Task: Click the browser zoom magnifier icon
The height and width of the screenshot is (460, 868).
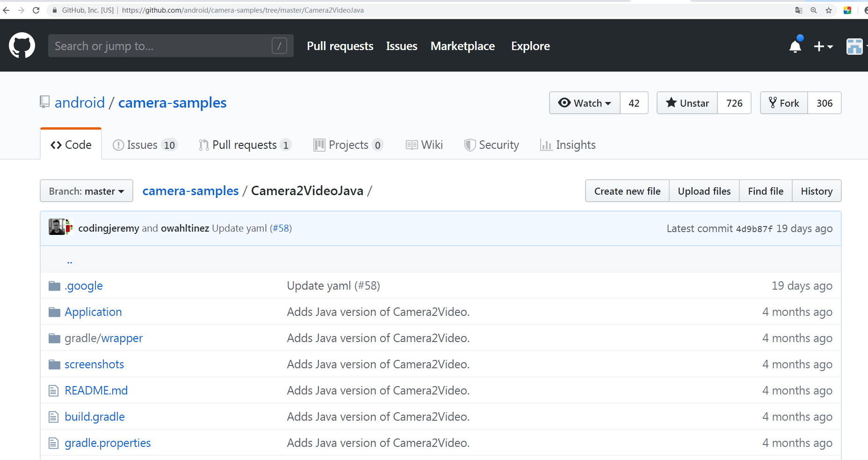Action: pyautogui.click(x=814, y=10)
